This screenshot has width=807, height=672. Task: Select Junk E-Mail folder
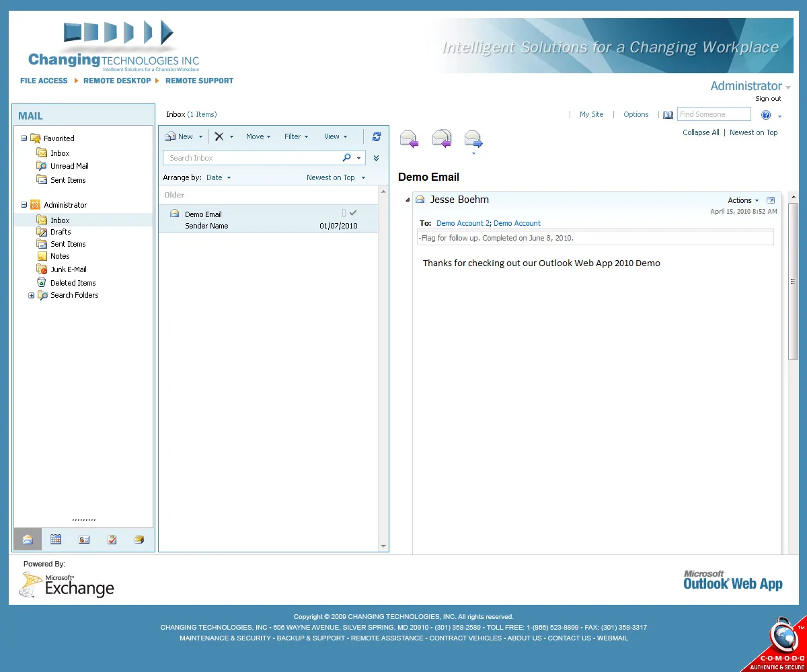coord(68,269)
